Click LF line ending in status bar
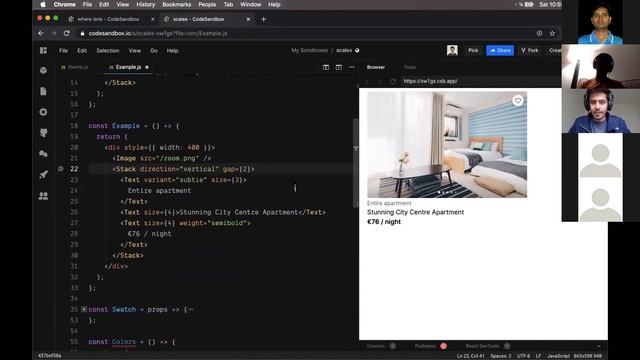Image resolution: width=640 pixels, height=360 pixels. pyautogui.click(x=538, y=356)
